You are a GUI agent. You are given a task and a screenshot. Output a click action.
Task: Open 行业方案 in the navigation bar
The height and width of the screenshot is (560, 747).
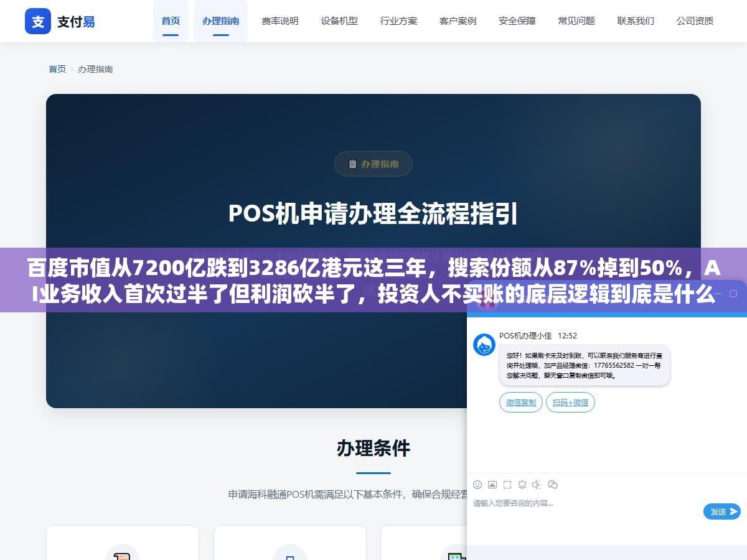(399, 21)
